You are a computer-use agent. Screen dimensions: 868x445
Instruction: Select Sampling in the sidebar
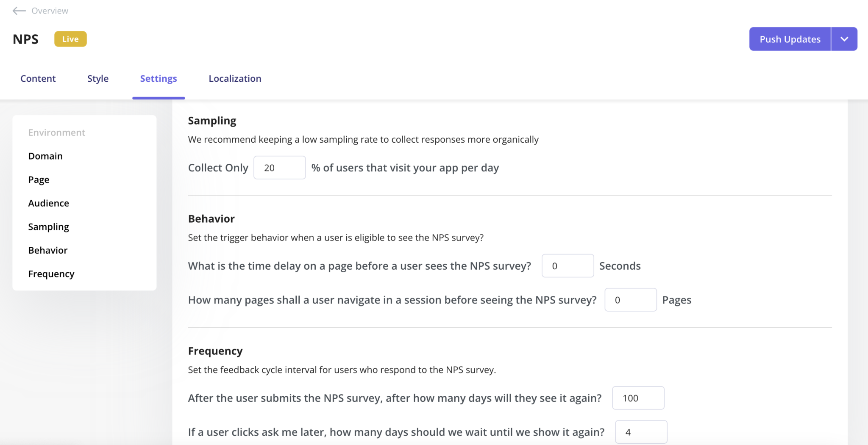pos(48,227)
